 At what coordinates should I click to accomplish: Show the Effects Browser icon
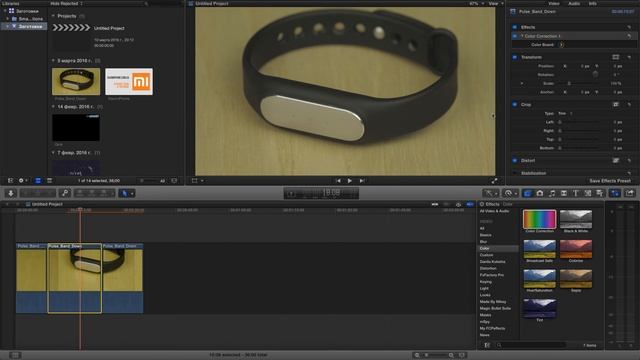pos(528,193)
